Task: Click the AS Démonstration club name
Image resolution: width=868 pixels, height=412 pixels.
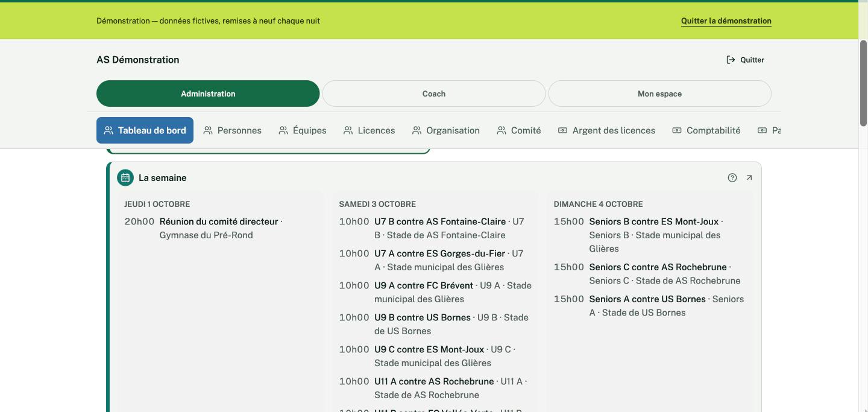Action: click(x=138, y=60)
